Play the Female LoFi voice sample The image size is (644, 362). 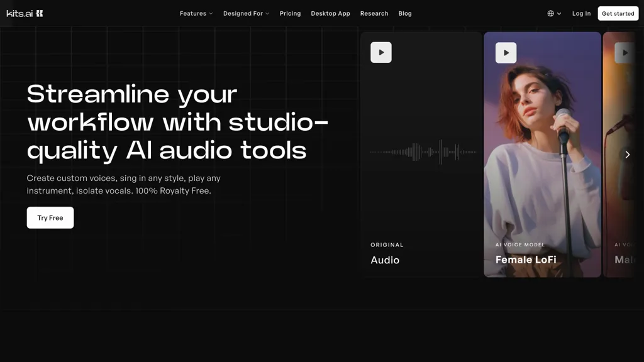(506, 53)
